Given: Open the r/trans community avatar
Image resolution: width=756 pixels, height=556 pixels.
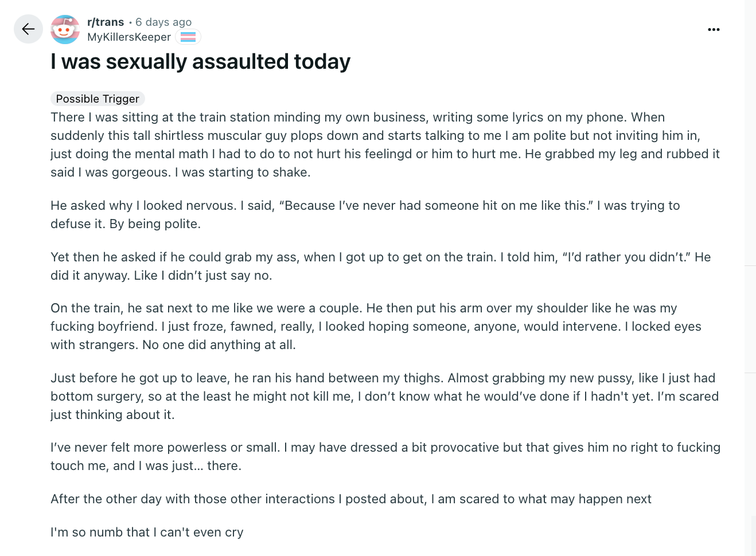Looking at the screenshot, I should 65,29.
